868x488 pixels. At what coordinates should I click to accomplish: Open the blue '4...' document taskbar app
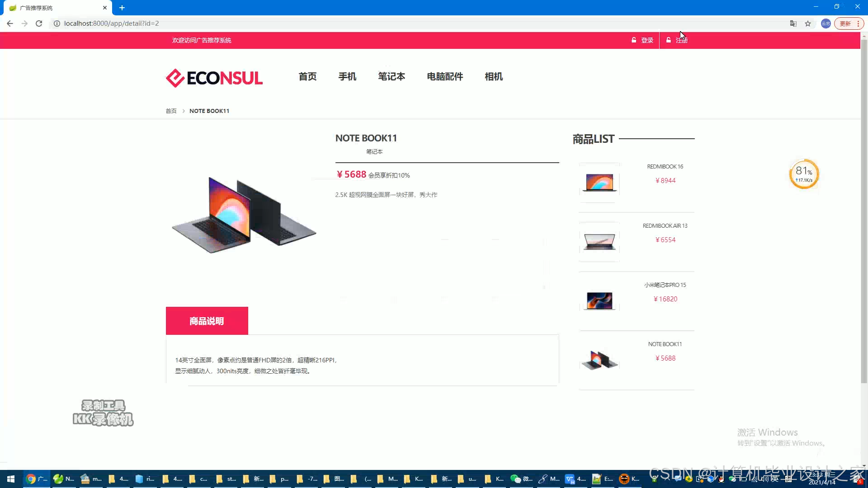coord(576,479)
